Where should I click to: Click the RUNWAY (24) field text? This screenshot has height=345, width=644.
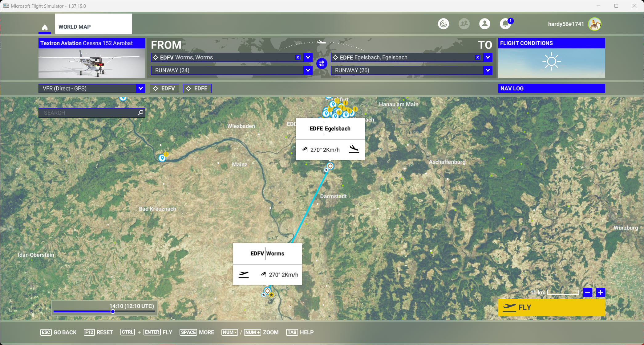click(172, 70)
